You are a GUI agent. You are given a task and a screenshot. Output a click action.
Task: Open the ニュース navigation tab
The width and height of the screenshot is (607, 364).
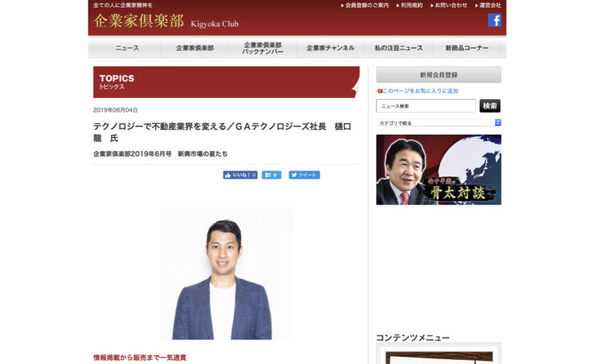pos(127,48)
